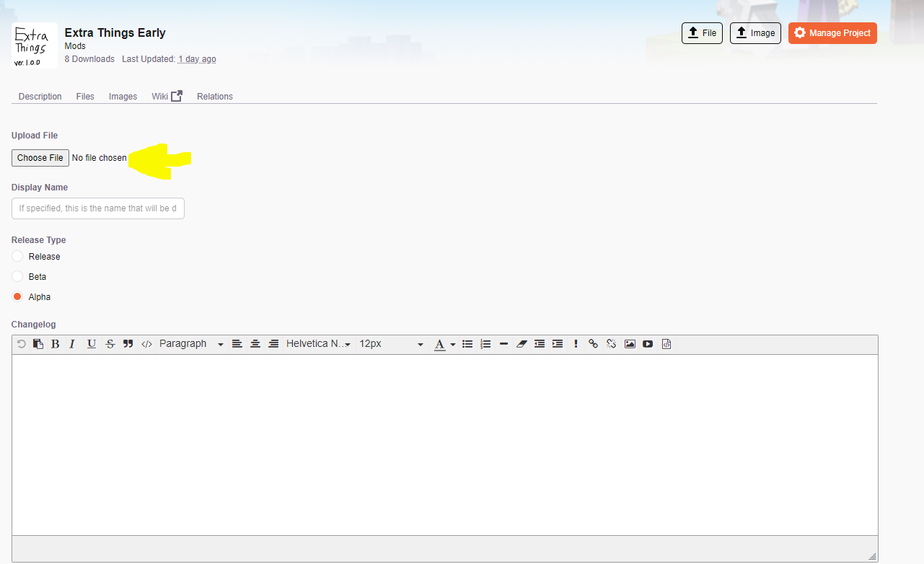The width and height of the screenshot is (924, 564).
Task: Open the text color picker
Action: (444, 344)
